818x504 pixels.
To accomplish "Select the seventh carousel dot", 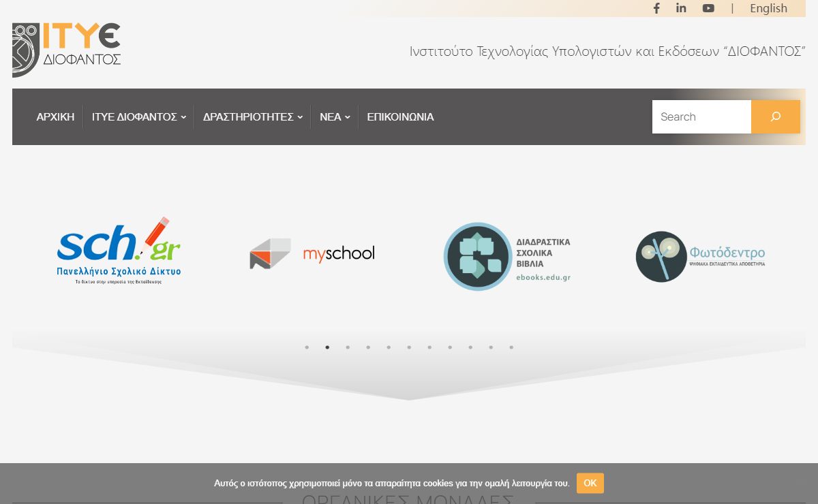I will [429, 347].
